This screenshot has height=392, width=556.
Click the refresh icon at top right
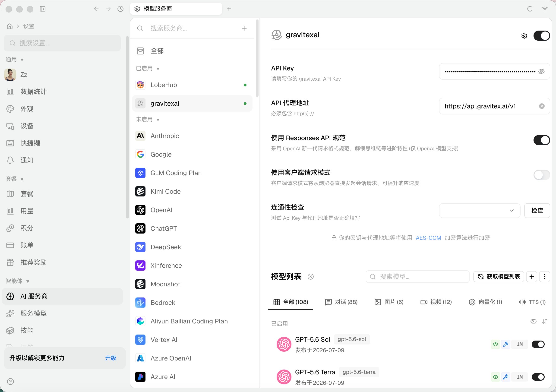click(530, 9)
